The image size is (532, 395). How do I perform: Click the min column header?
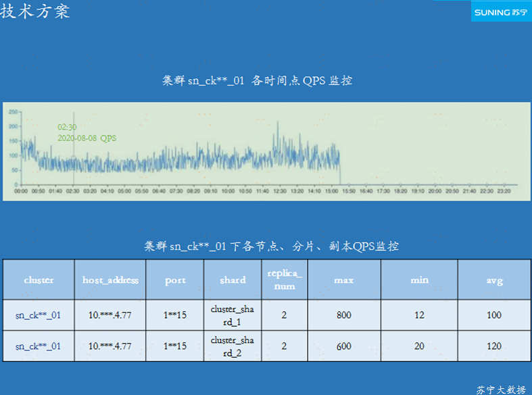(419, 280)
